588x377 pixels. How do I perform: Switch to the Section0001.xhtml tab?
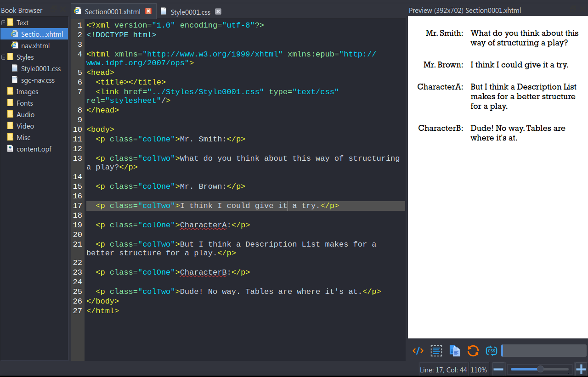point(113,12)
